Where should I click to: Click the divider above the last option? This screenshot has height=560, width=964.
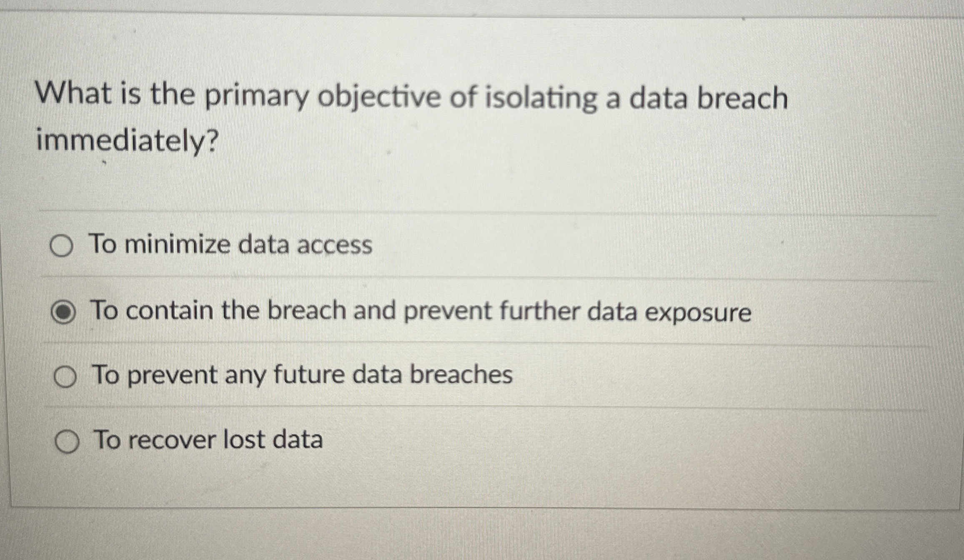tap(479, 406)
